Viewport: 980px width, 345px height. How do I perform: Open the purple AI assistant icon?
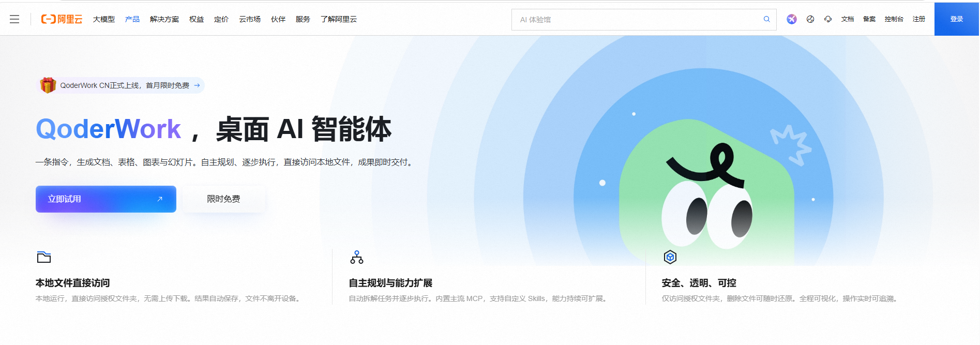point(792,19)
